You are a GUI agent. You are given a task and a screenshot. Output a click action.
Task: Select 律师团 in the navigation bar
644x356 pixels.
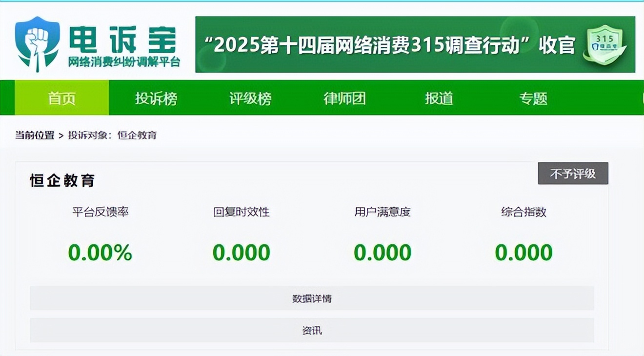(344, 98)
